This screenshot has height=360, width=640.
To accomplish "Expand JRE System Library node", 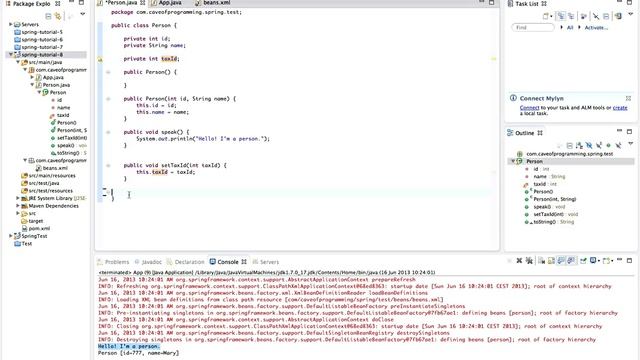I will click(18, 198).
